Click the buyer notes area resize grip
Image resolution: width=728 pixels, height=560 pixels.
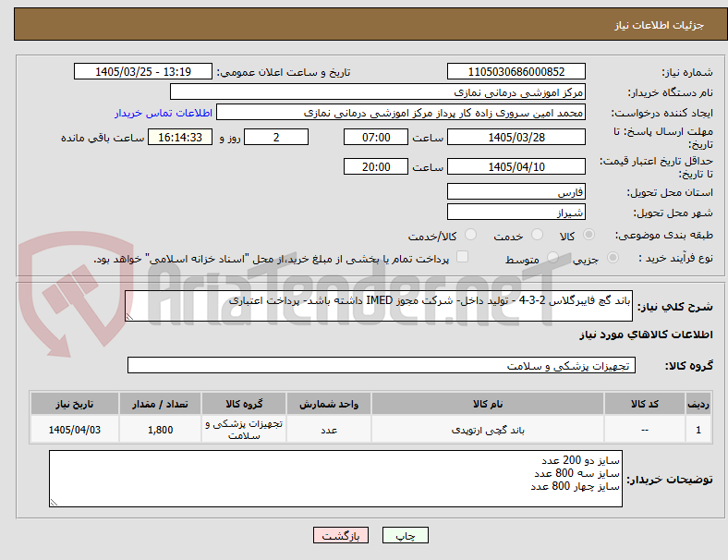coord(54,503)
